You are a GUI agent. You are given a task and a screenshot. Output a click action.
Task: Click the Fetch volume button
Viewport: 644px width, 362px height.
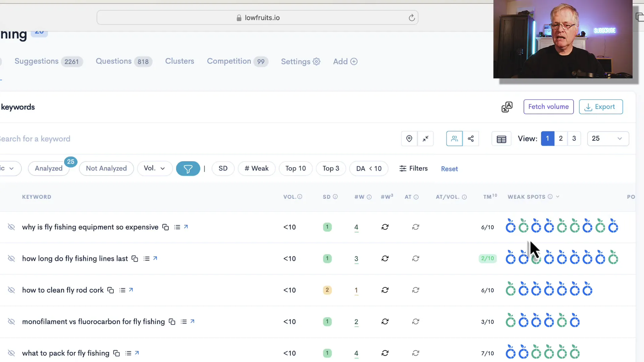(x=548, y=107)
